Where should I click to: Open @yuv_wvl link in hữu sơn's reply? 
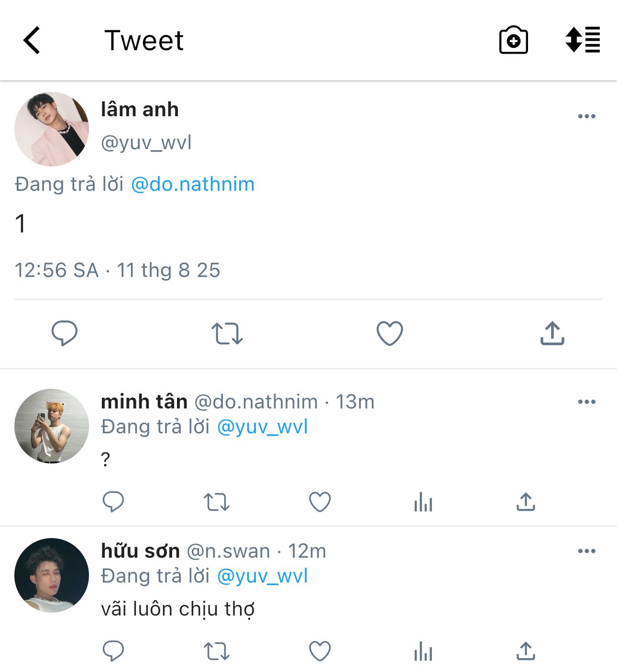point(262,576)
